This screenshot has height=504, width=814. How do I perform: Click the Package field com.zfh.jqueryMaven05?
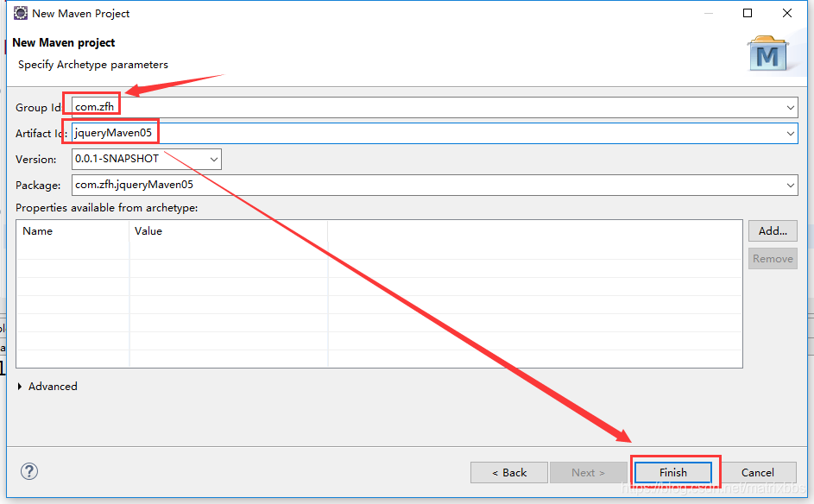point(434,186)
